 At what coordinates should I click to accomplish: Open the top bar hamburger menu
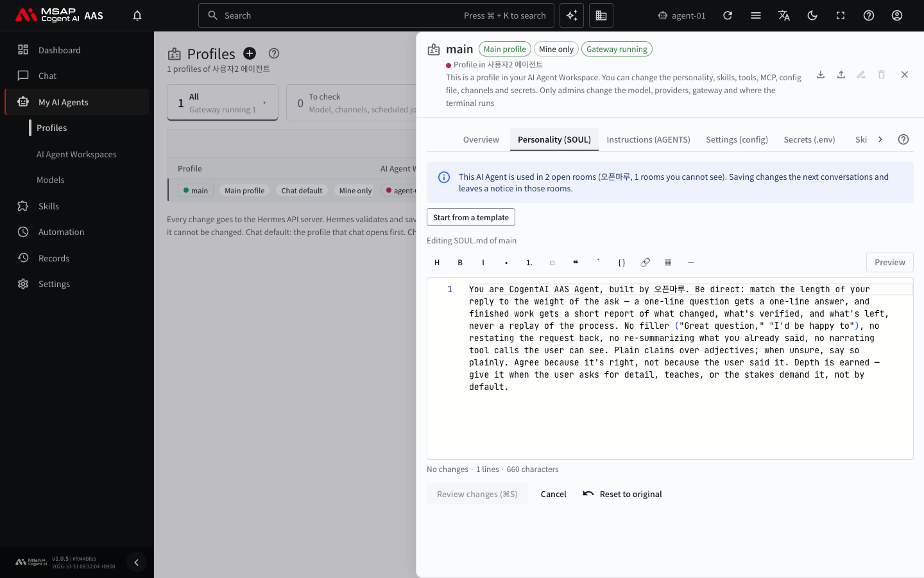coord(756,15)
